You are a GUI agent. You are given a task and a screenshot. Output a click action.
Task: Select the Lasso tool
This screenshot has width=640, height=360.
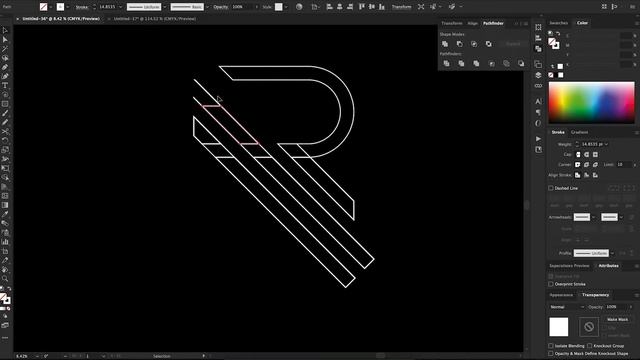[x=5, y=58]
